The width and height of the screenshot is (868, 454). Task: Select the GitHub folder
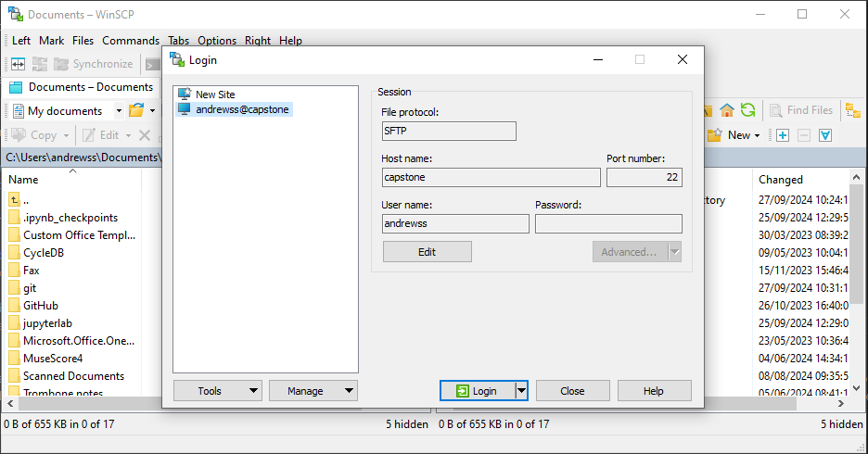click(x=33, y=305)
